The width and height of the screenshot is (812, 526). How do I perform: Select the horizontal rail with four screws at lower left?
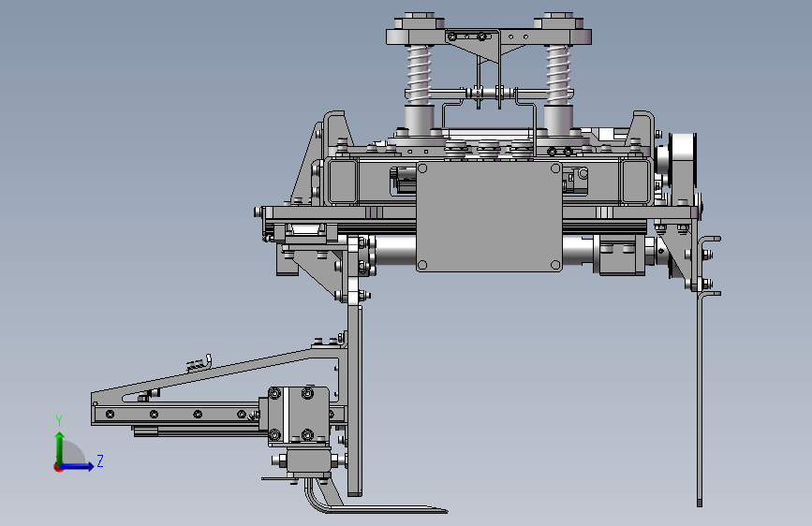click(176, 415)
